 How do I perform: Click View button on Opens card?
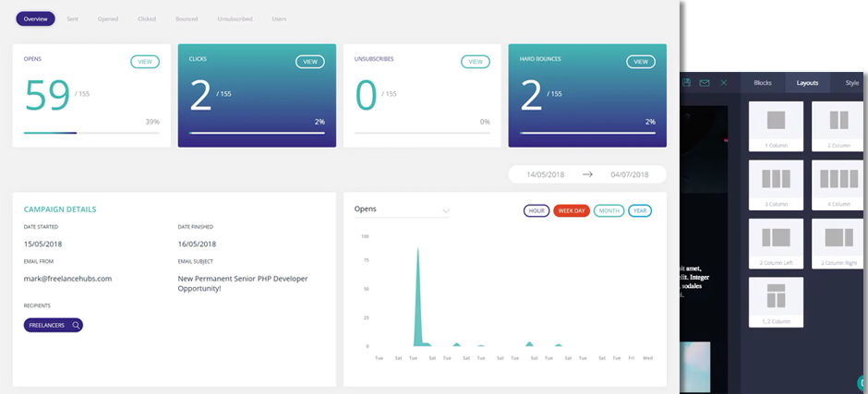click(145, 62)
